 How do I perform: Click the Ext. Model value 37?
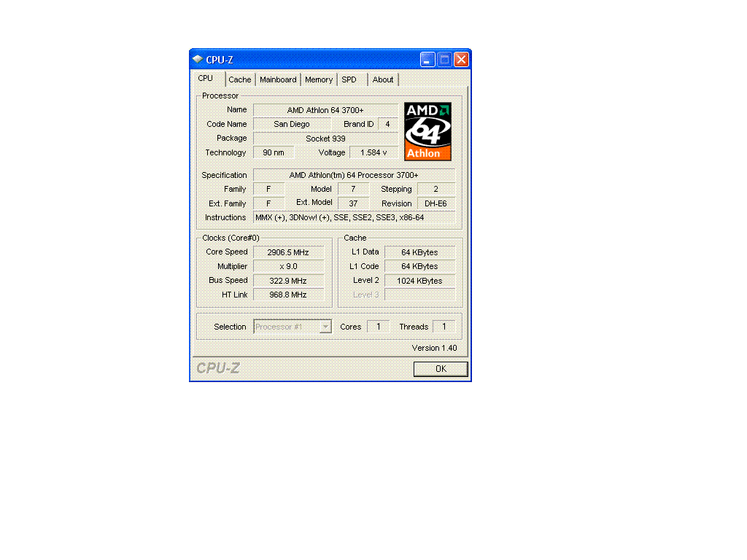[353, 203]
